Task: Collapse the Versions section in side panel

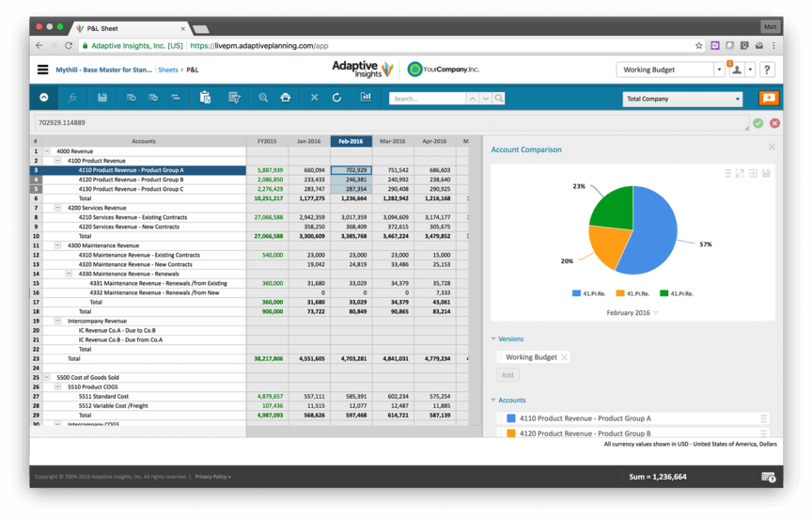Action: click(494, 339)
